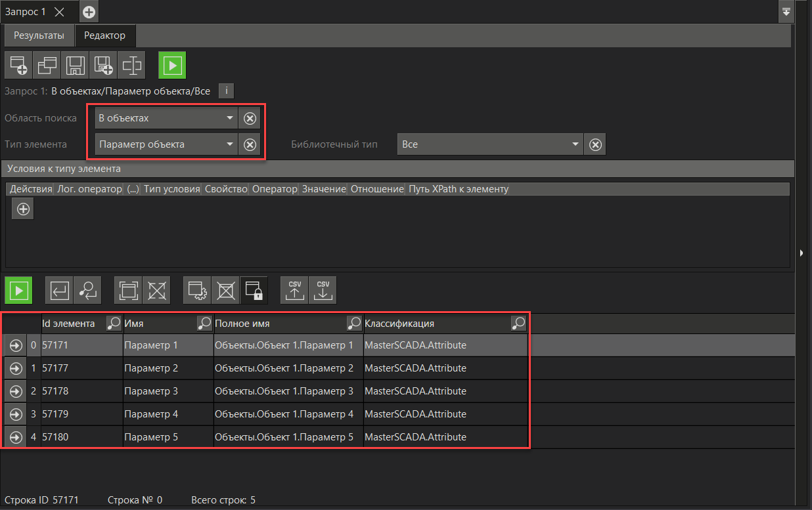Click the save query floppy disk icon

(x=74, y=65)
